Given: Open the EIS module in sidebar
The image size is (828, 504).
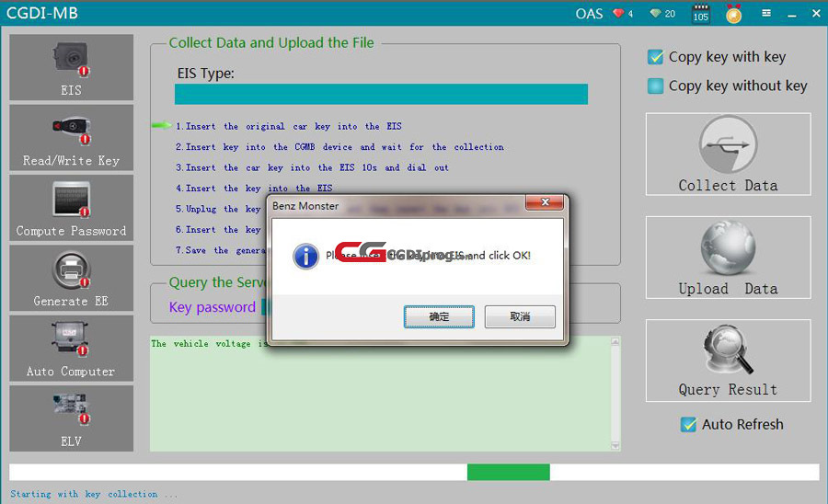Looking at the screenshot, I should (x=71, y=67).
